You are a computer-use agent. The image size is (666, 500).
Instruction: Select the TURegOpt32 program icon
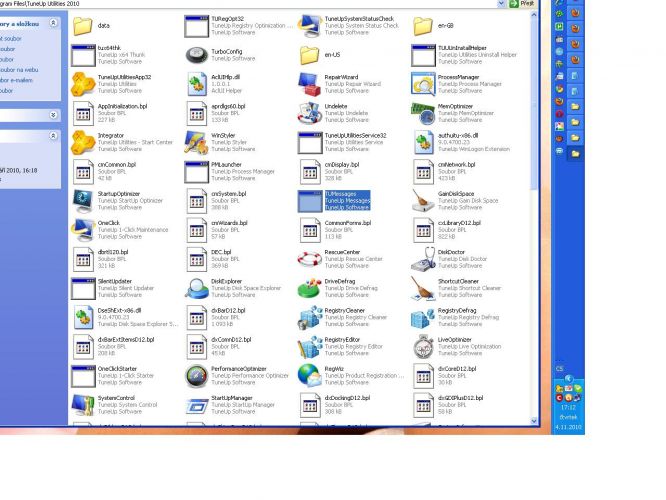coord(196,26)
